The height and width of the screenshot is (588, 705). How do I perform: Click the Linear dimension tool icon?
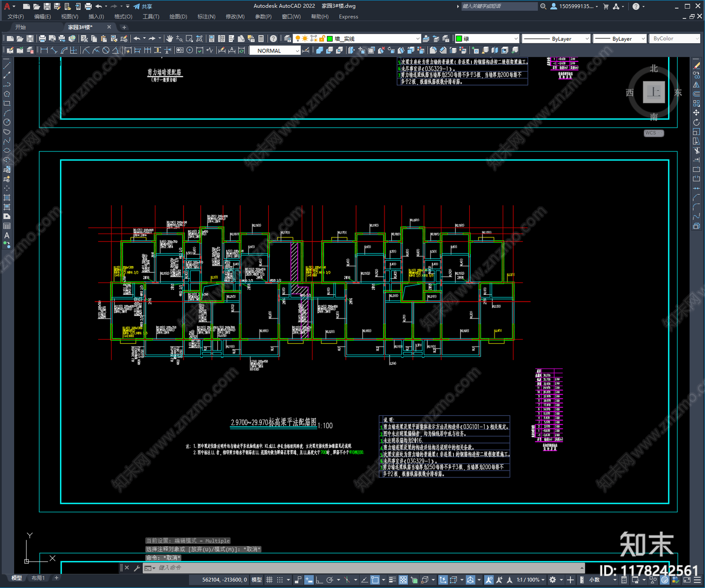[x=44, y=50]
